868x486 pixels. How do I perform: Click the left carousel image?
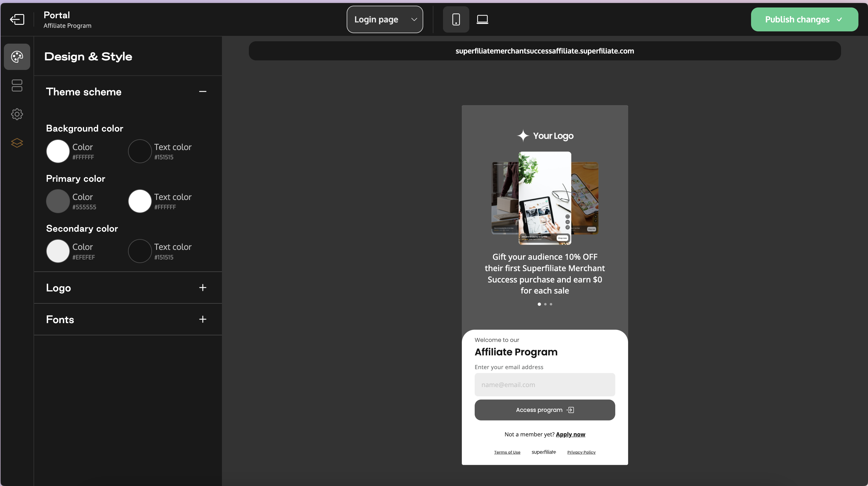(x=505, y=198)
